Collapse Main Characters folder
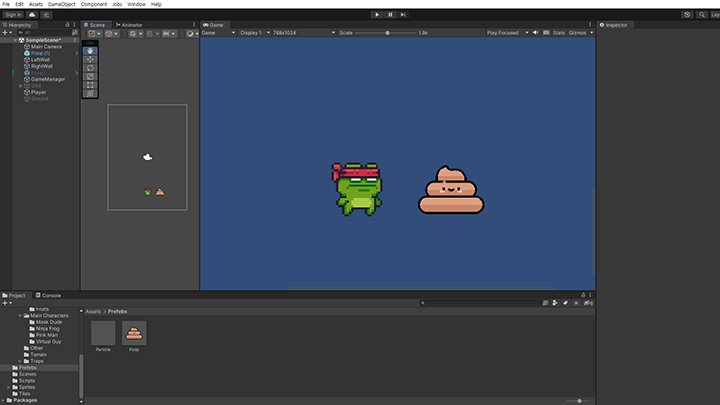This screenshot has width=720, height=405. coord(20,316)
